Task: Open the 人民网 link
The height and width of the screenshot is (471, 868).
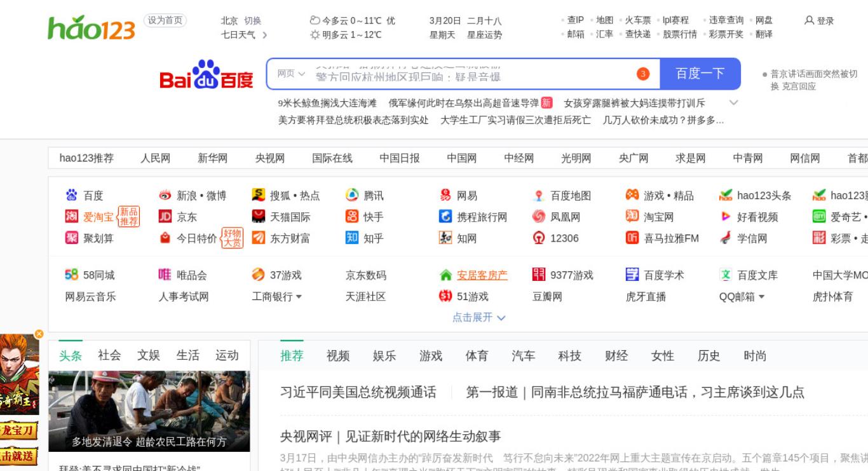Action: click(x=156, y=158)
